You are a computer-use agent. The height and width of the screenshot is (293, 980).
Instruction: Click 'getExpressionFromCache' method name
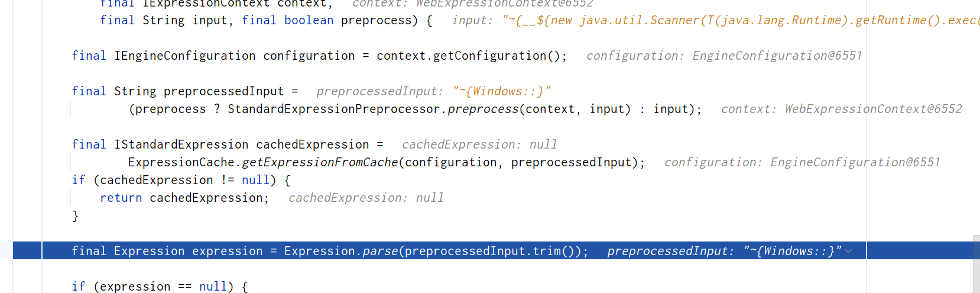pyautogui.click(x=320, y=162)
